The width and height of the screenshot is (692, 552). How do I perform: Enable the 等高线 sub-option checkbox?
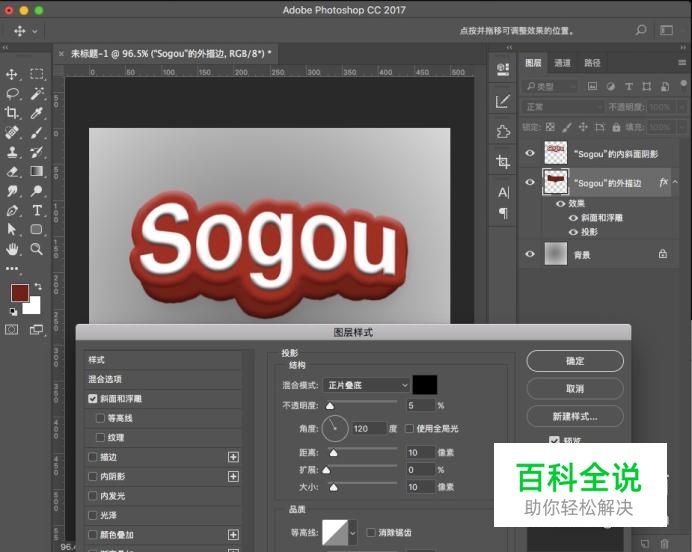click(x=101, y=418)
